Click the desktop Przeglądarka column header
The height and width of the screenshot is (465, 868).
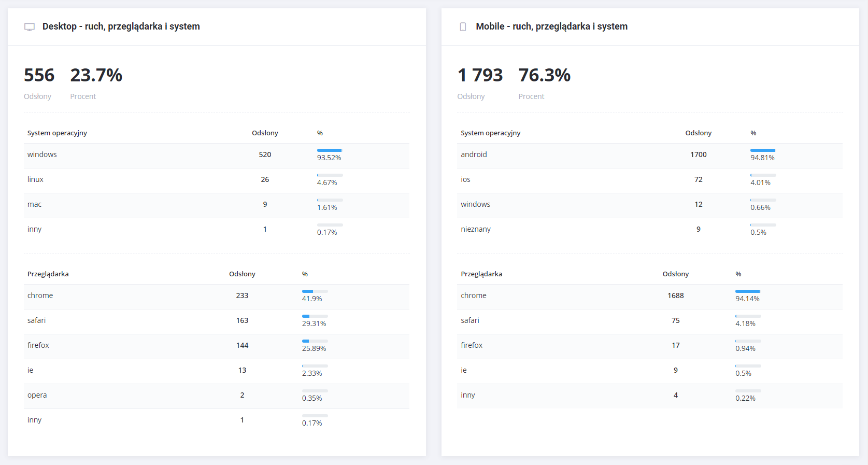coord(48,274)
